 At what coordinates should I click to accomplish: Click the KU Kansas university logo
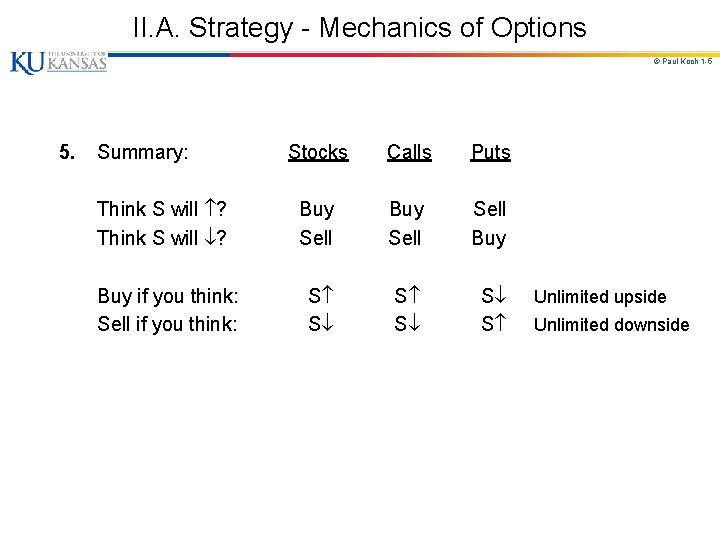[x=58, y=62]
